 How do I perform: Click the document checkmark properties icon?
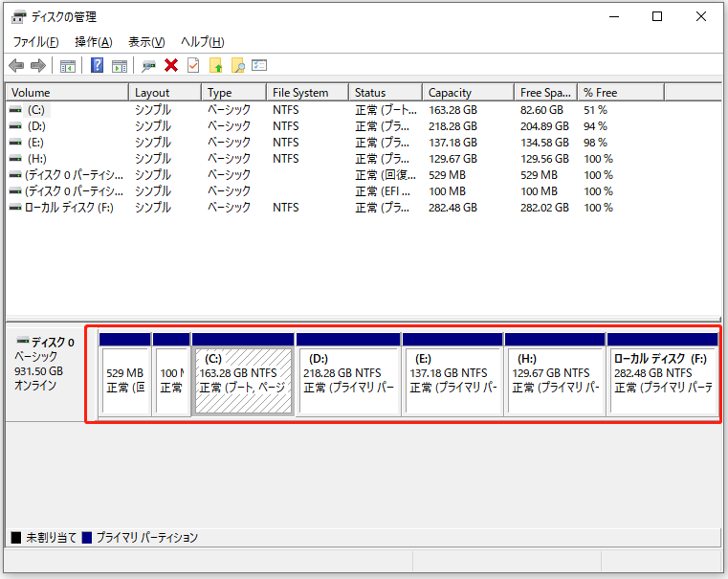[193, 65]
